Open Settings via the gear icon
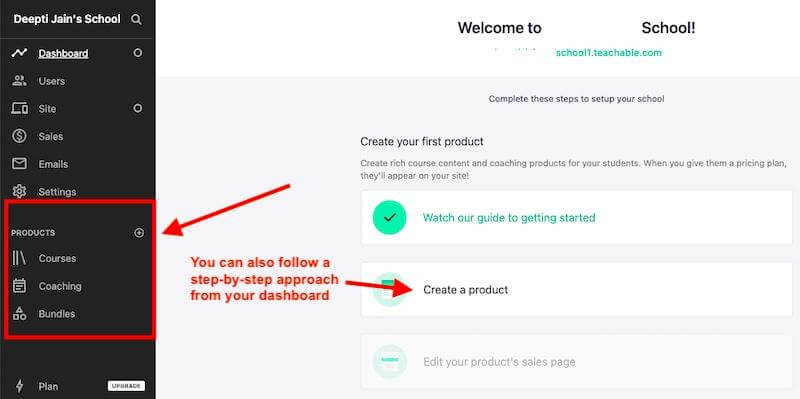The image size is (800, 399). [19, 191]
